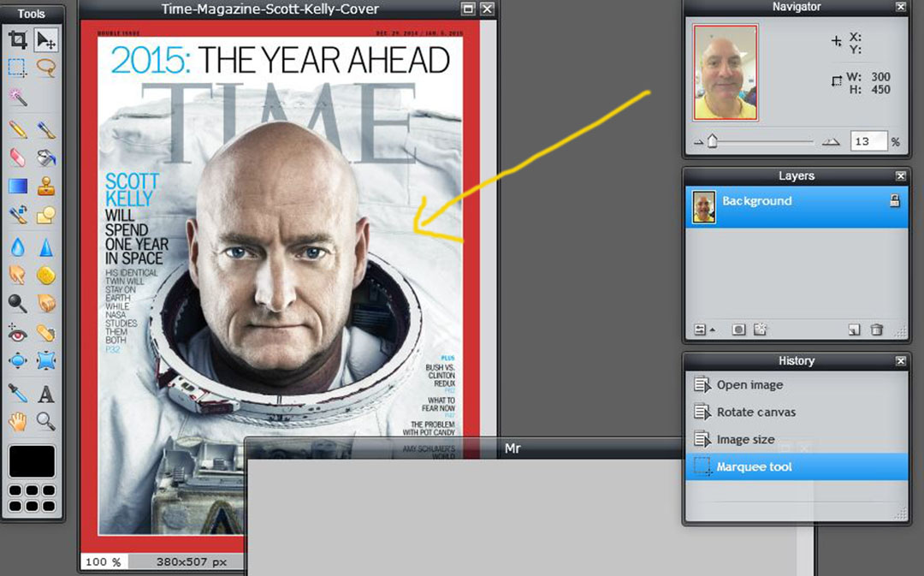Revert to Rotate canvas history step
Viewport: 924px width, 576px height.
click(x=755, y=413)
